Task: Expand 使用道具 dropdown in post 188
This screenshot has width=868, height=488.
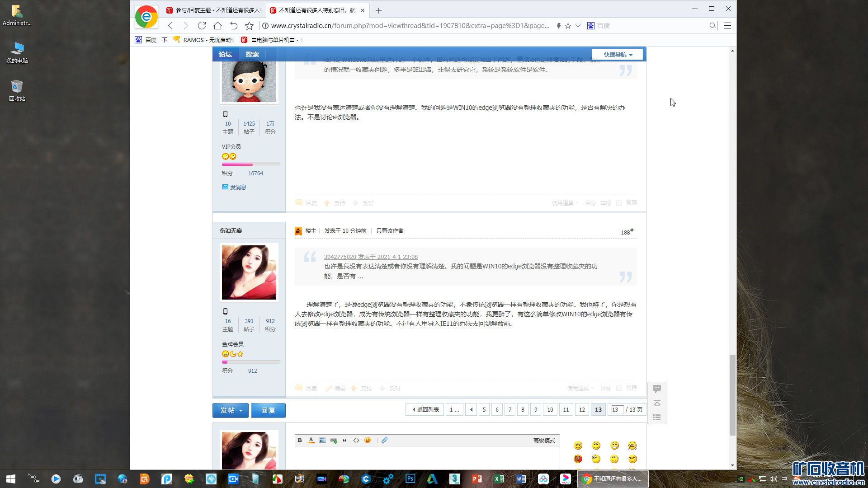Action: click(x=580, y=388)
